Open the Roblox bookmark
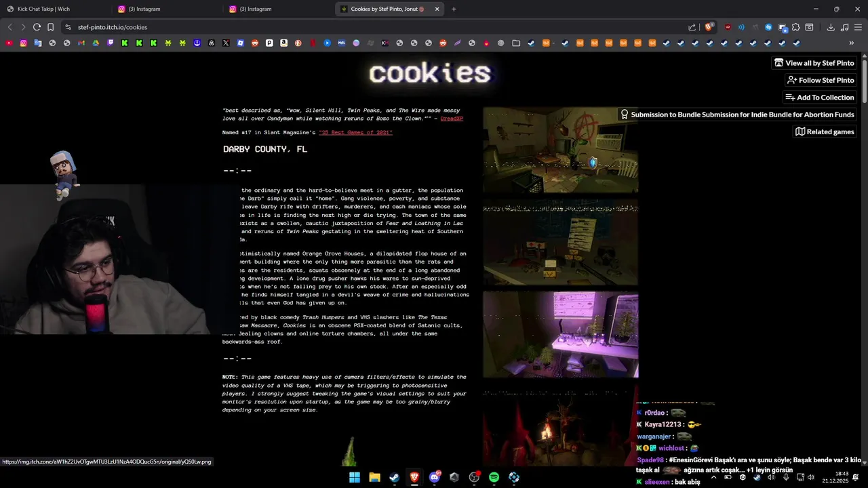The image size is (868, 488). click(x=241, y=43)
